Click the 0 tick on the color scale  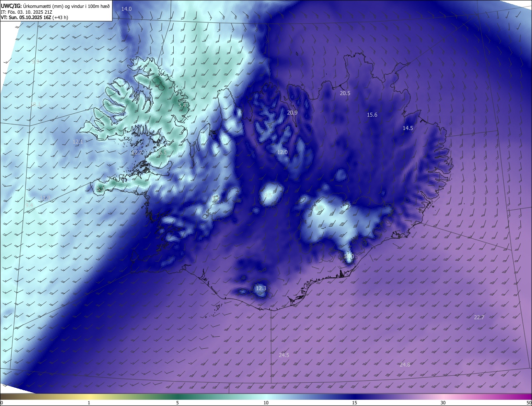point(2,403)
